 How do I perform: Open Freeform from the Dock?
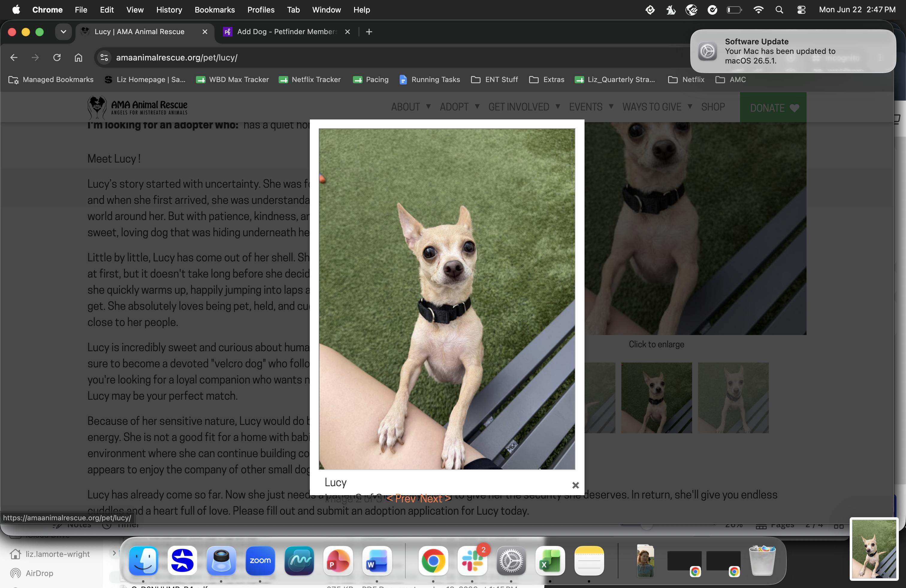point(299,561)
